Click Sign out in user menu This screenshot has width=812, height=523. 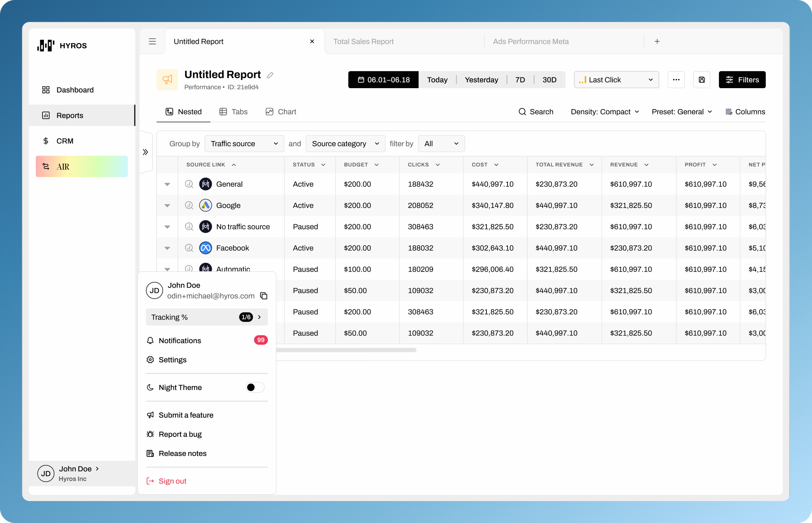pyautogui.click(x=172, y=481)
